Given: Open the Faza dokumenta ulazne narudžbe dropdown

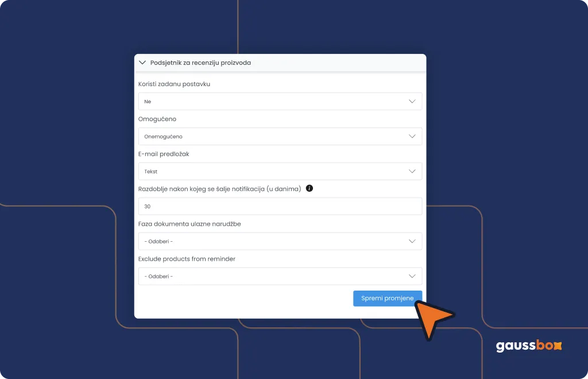Looking at the screenshot, I should (x=280, y=241).
